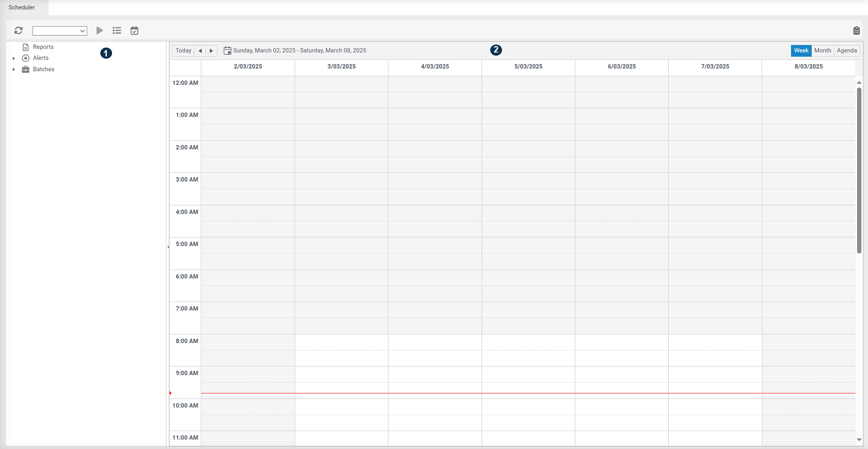Keep Week view selected
Viewport: 868px width, 449px height.
tap(801, 50)
